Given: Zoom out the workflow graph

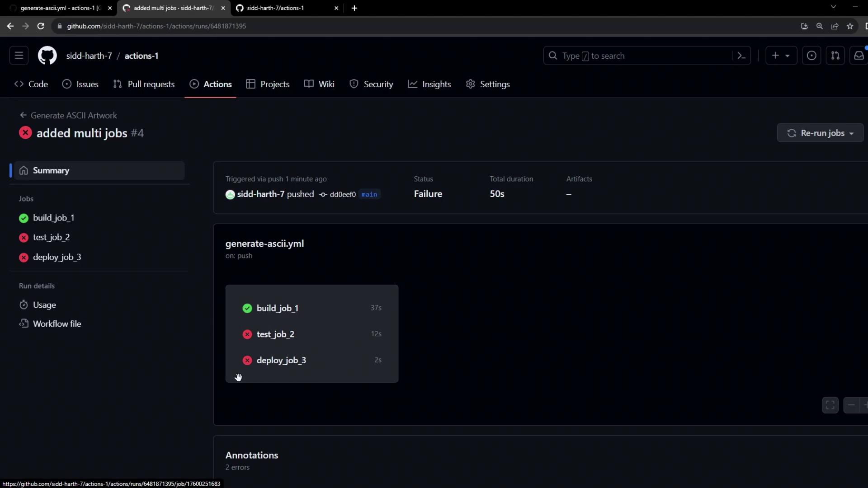Looking at the screenshot, I should point(851,405).
